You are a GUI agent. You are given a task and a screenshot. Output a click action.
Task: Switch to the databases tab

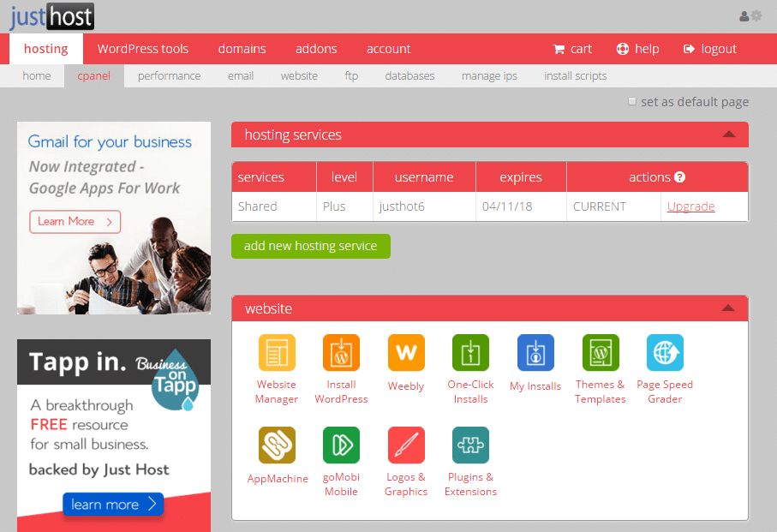tap(409, 75)
